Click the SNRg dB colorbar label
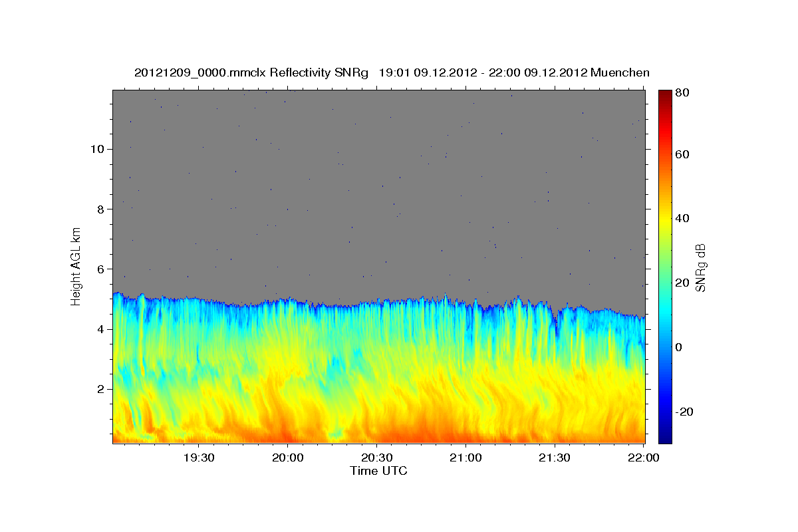The height and width of the screenshot is (532, 798). pos(700,268)
